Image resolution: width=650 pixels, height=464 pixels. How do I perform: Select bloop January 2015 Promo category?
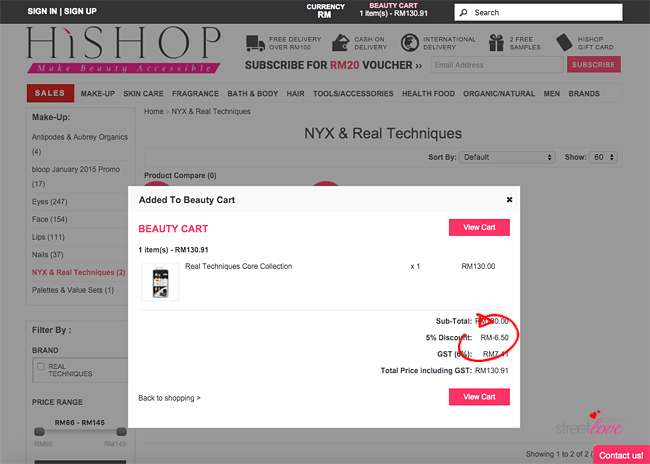(x=76, y=176)
